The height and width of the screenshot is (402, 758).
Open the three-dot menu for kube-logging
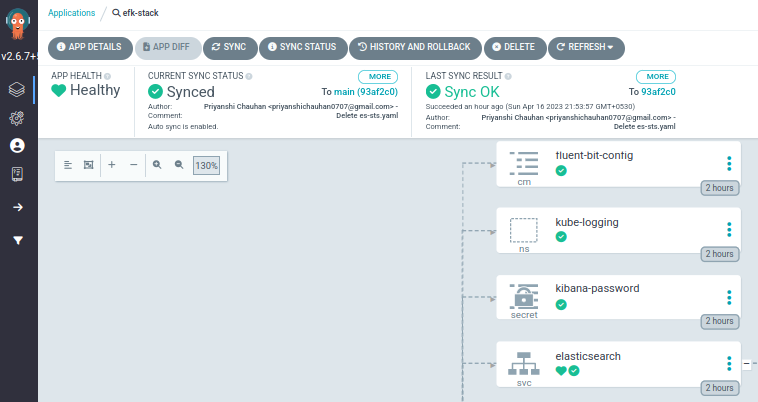[x=729, y=230]
